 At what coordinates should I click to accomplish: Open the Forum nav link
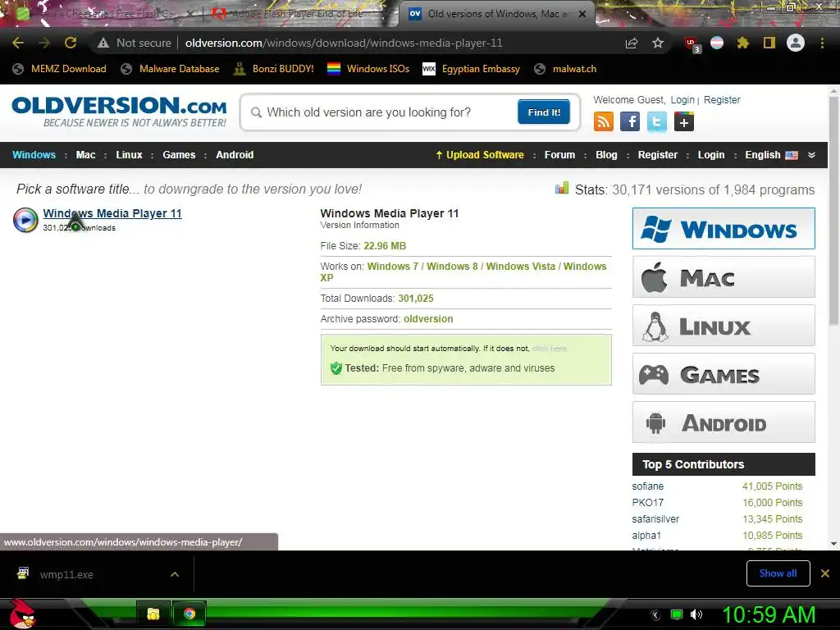tap(559, 155)
